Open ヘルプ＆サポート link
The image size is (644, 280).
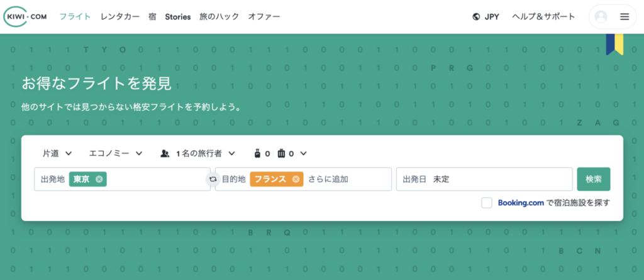543,17
